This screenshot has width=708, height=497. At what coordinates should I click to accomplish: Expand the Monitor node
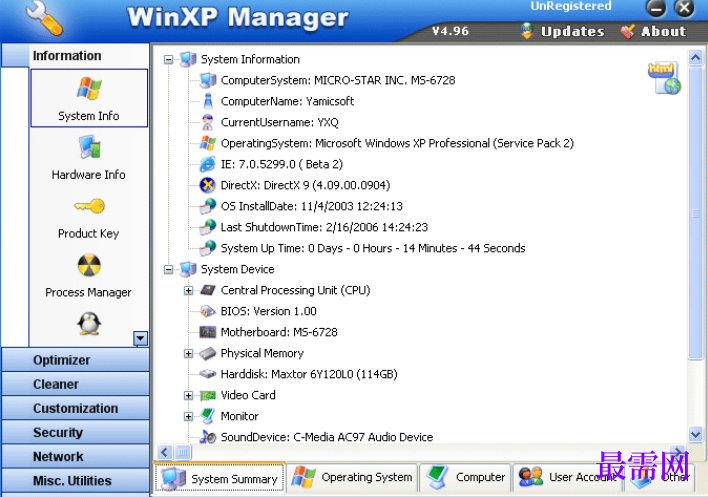(x=188, y=416)
